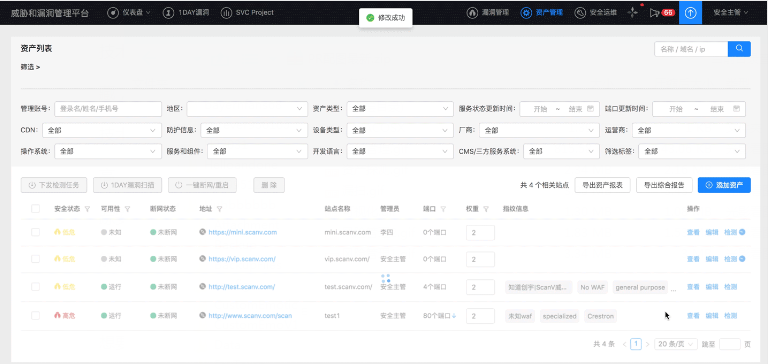Screen dimensions: 768x364
Task: Click the 导出综合报告 button
Action: (664, 185)
